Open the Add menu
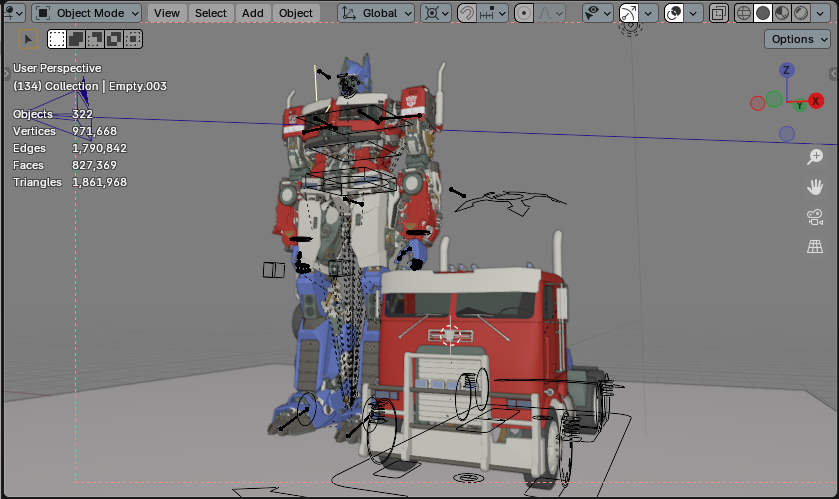839x499 pixels. [253, 13]
